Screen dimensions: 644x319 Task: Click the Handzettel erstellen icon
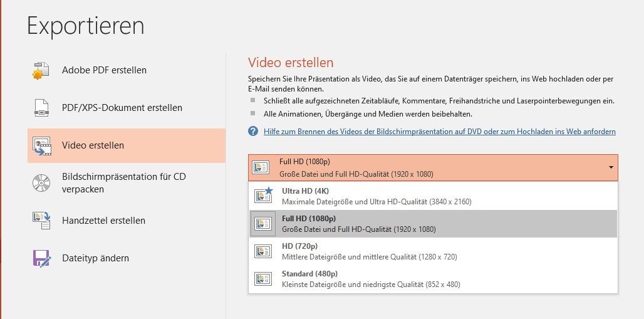pos(41,221)
